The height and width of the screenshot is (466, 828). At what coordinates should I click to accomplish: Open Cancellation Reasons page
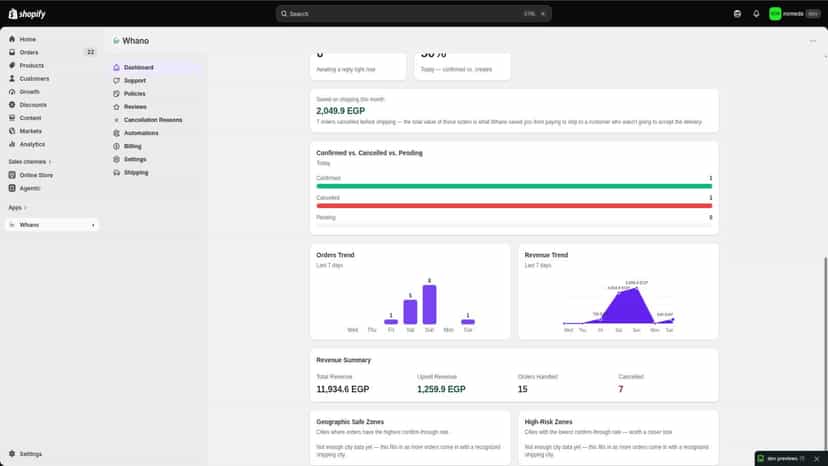point(153,120)
